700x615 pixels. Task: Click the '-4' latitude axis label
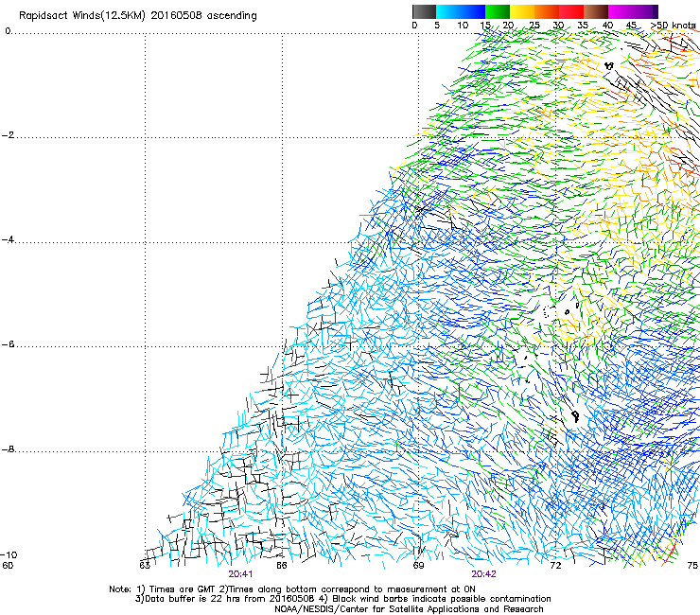(8, 239)
